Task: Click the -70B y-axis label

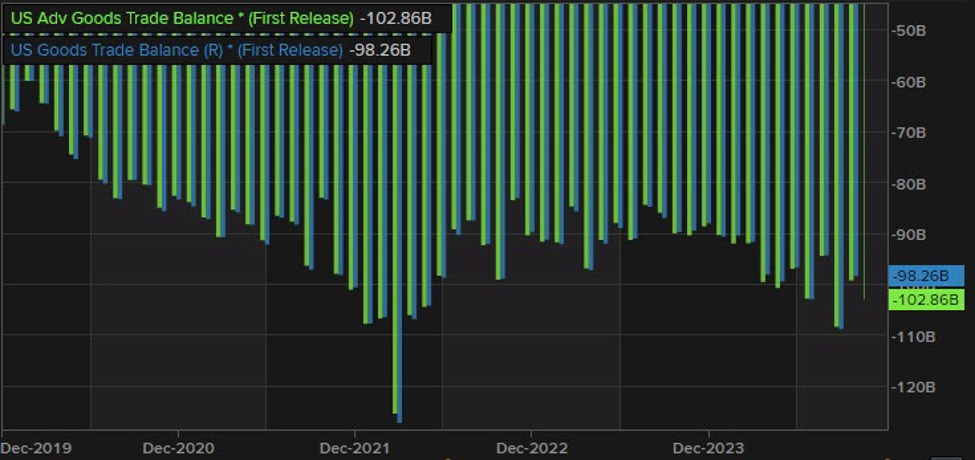Action: (909, 132)
